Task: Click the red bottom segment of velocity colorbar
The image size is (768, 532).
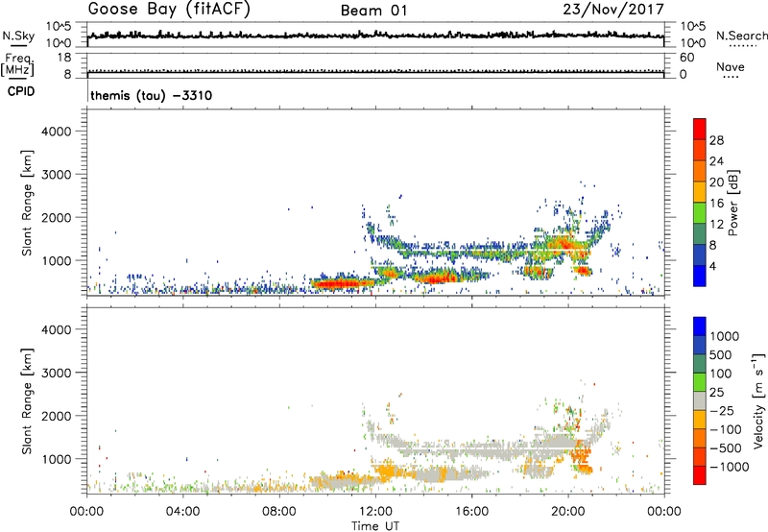Action: coord(700,475)
